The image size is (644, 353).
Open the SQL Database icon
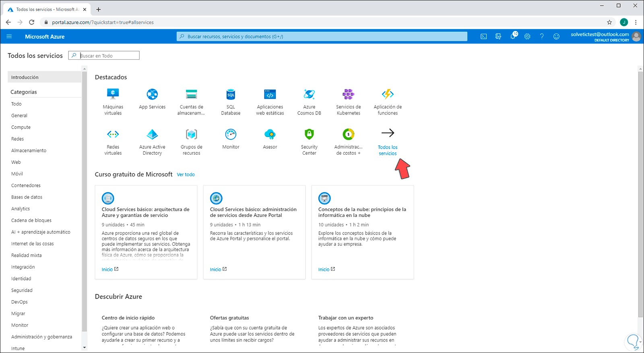tap(231, 94)
